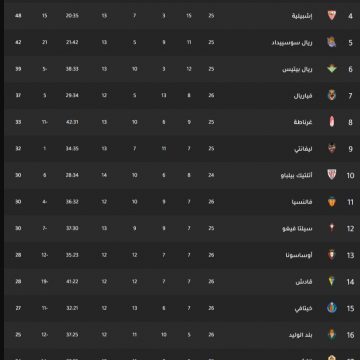360x360 pixels.
Task: Click rank number 13 in standings
Action: coord(350,255)
